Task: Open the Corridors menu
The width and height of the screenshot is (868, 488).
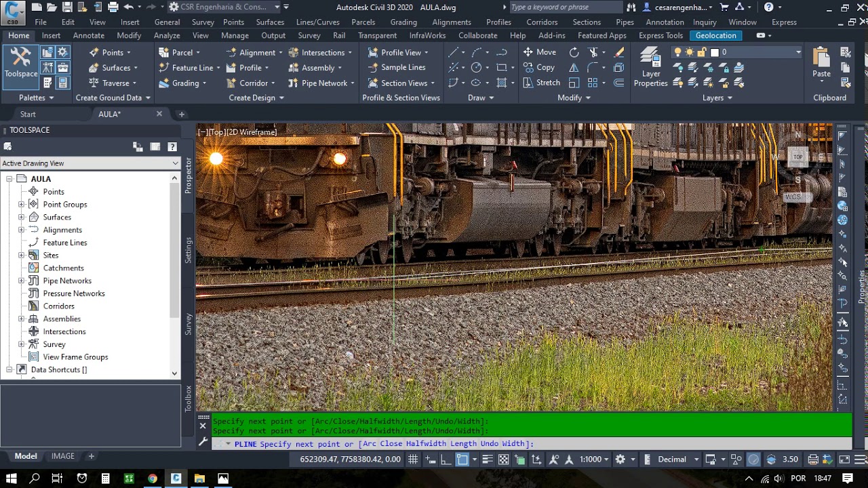Action: tap(542, 22)
